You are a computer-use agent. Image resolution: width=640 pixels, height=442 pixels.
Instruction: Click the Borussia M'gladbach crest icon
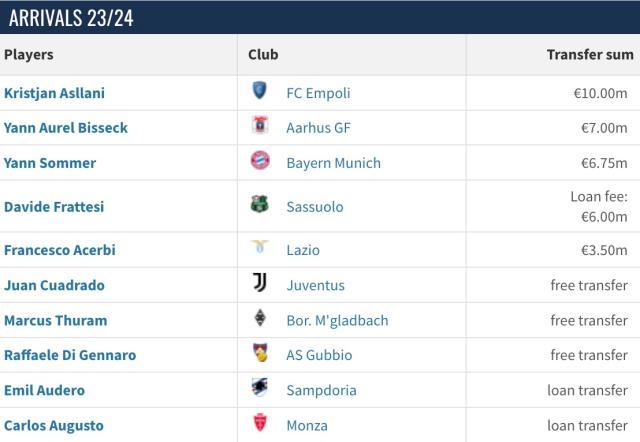(x=260, y=320)
